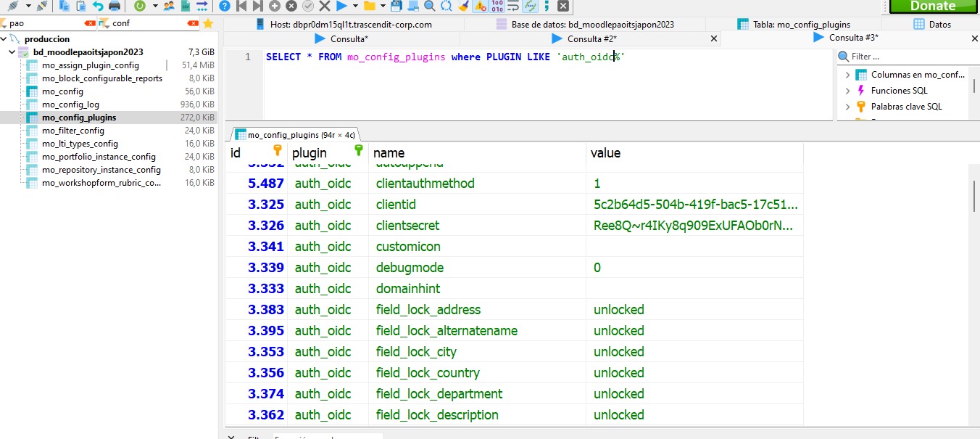Toggle the wrap long lines toolbar button
Image resolution: width=980 pixels, height=439 pixels.
click(x=513, y=6)
